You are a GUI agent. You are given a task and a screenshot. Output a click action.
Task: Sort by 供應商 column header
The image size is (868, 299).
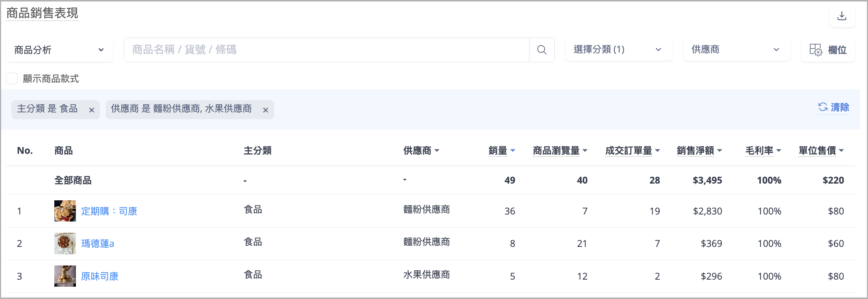421,150
